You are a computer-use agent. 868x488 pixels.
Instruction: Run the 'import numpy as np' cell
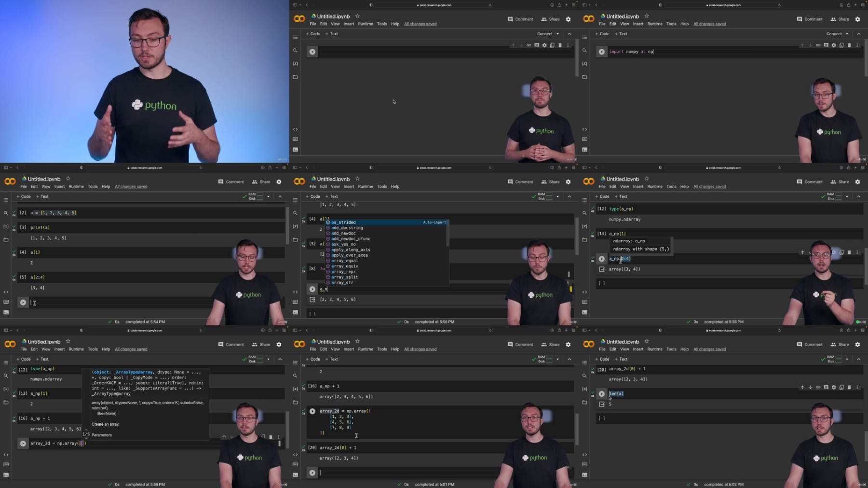[602, 52]
